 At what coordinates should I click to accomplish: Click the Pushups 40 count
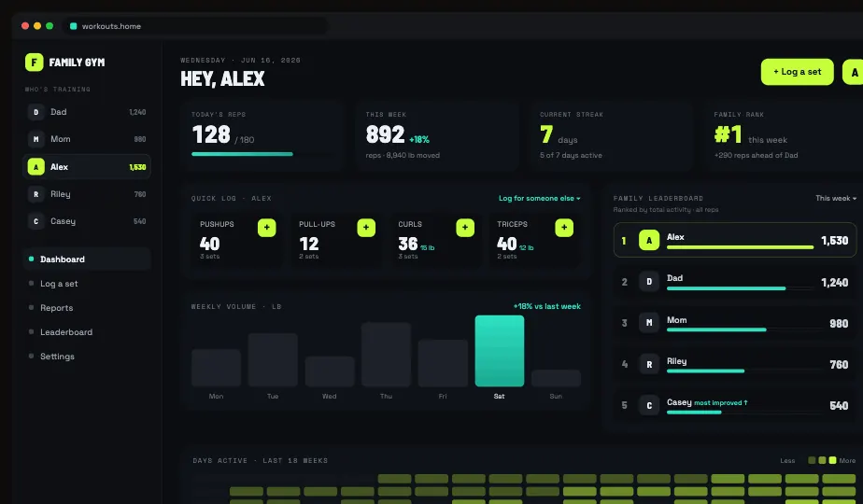click(x=210, y=244)
